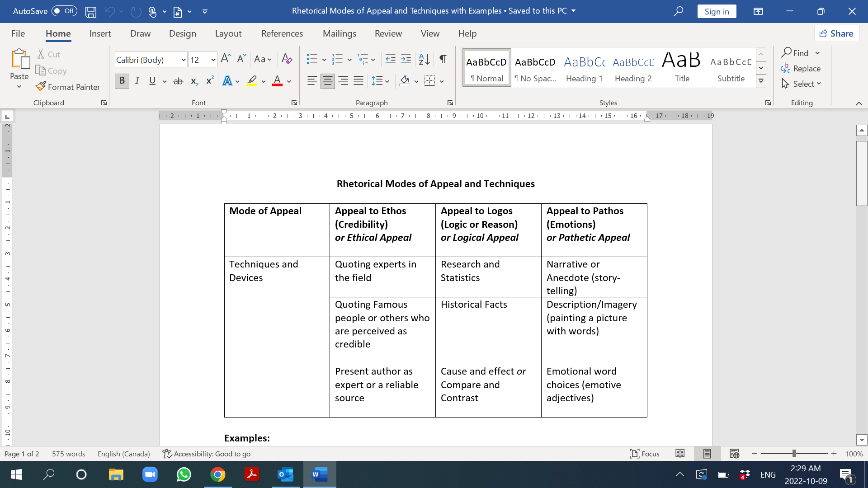Click the Sign in button

717,11
